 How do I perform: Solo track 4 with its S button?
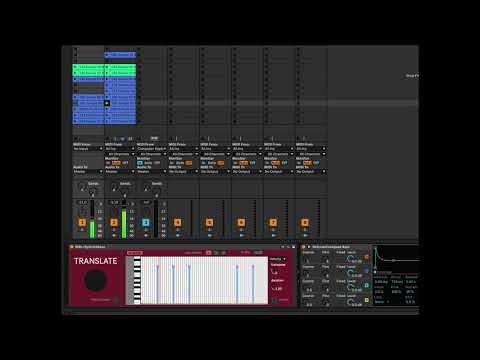(x=178, y=229)
